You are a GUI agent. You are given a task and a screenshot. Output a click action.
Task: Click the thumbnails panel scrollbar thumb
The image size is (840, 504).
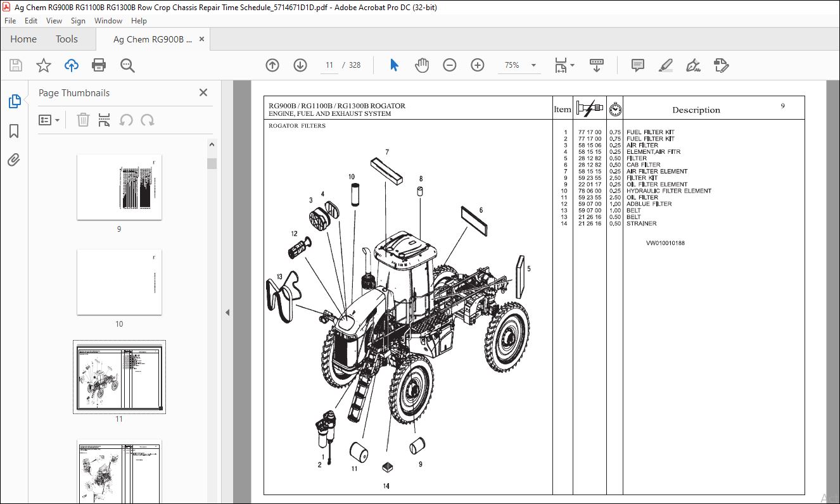(212, 164)
